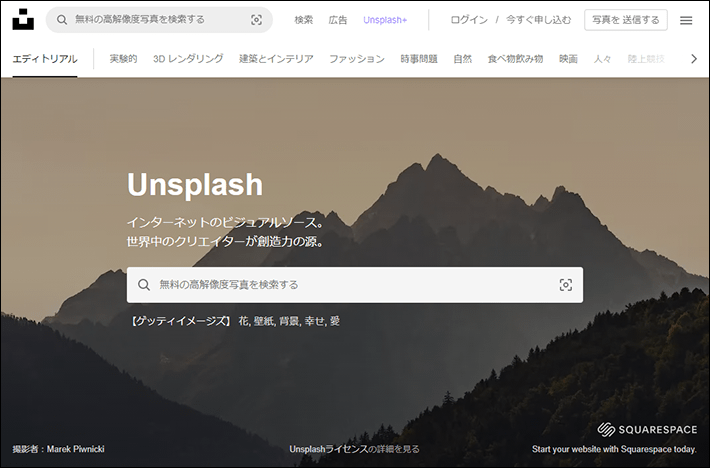710x468 pixels.
Task: Click the Squarespace logo
Action: [x=647, y=430]
